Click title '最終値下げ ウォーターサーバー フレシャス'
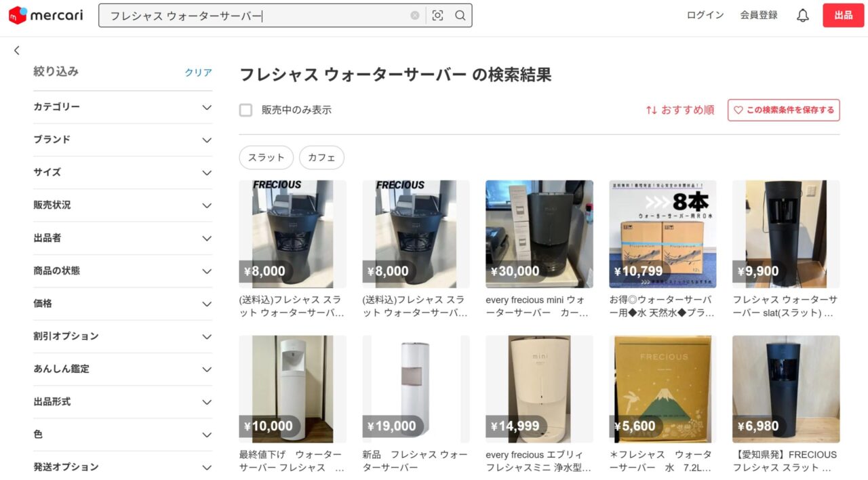Screen dimensions: 868x480 point(292,461)
